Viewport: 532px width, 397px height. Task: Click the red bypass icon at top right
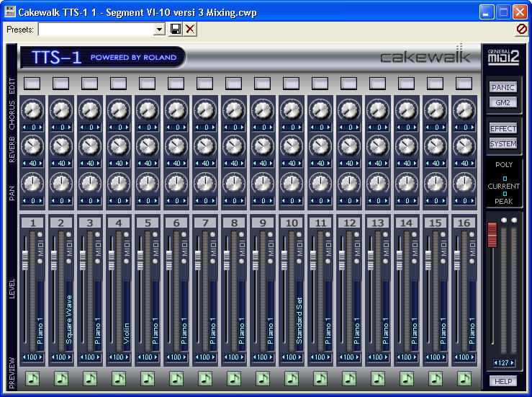(x=521, y=29)
